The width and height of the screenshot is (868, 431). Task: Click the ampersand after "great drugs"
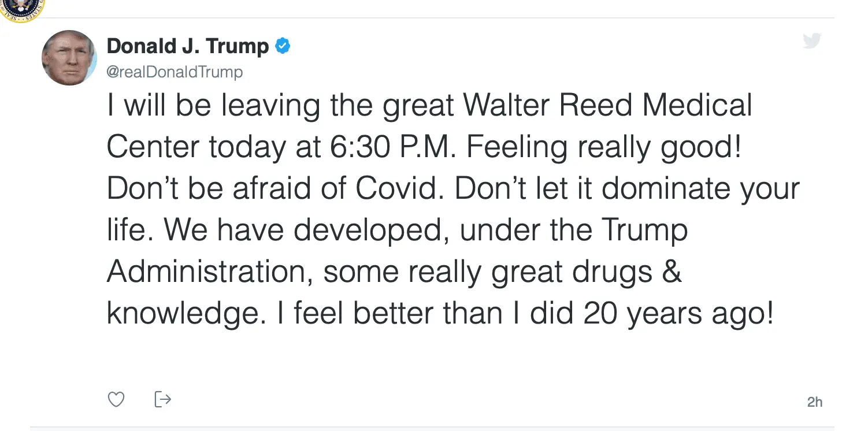click(x=670, y=272)
